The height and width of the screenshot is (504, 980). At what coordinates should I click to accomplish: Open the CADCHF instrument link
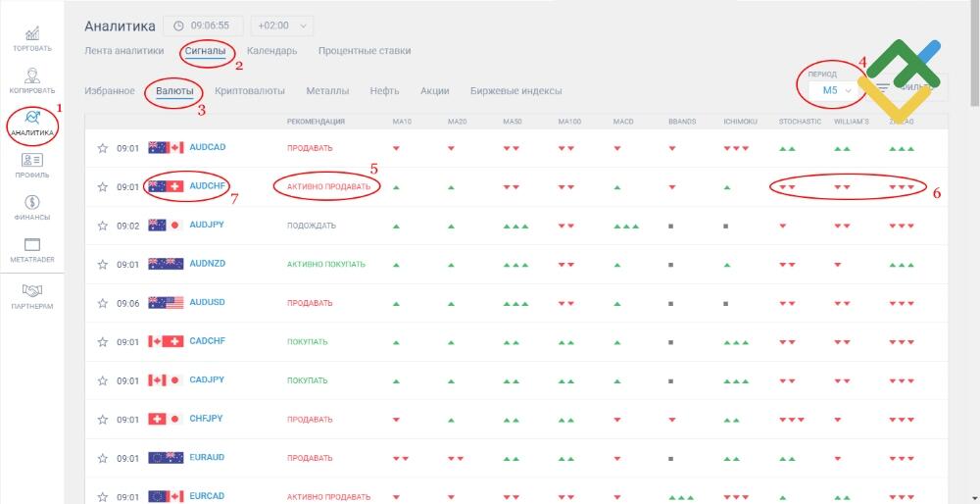(208, 341)
